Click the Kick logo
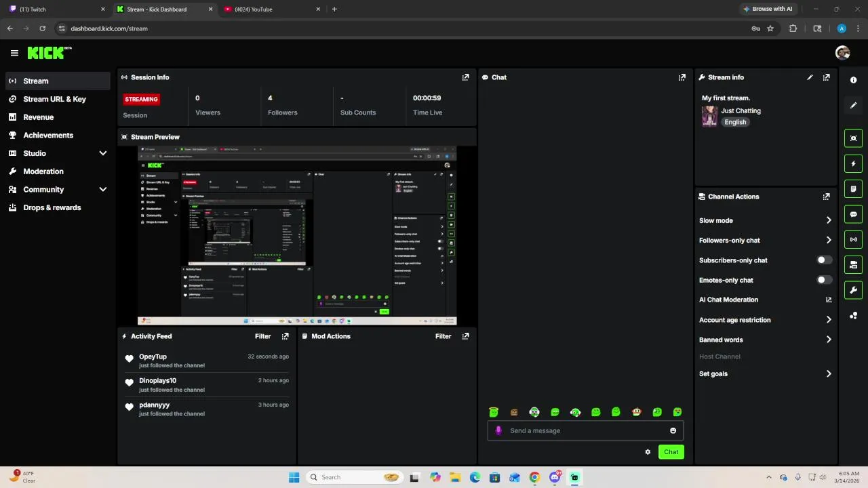The width and height of the screenshot is (868, 488). coord(50,53)
